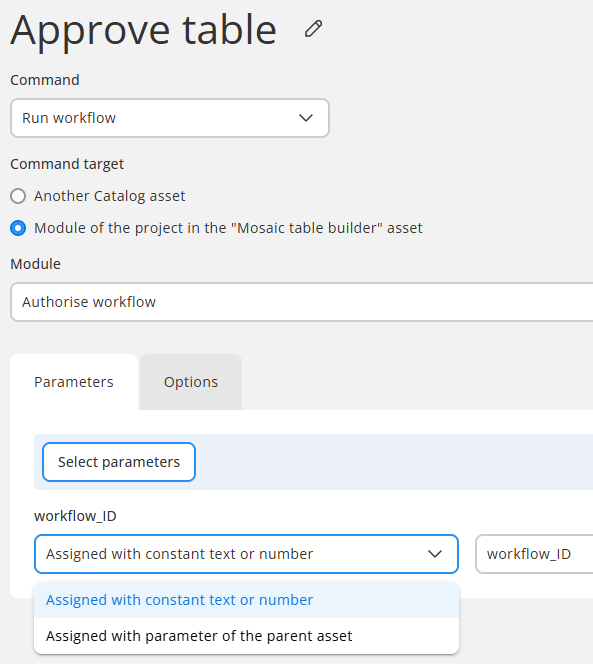Click the Command target label
The width and height of the screenshot is (593, 664).
click(x=67, y=164)
